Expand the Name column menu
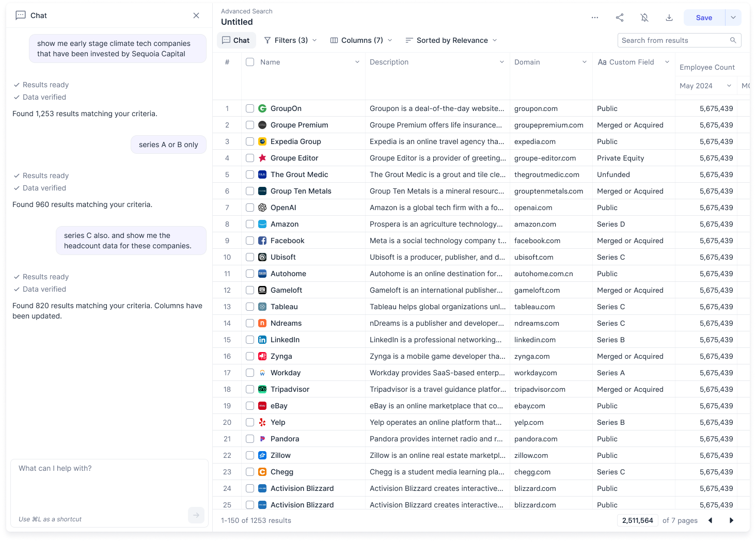 point(357,62)
